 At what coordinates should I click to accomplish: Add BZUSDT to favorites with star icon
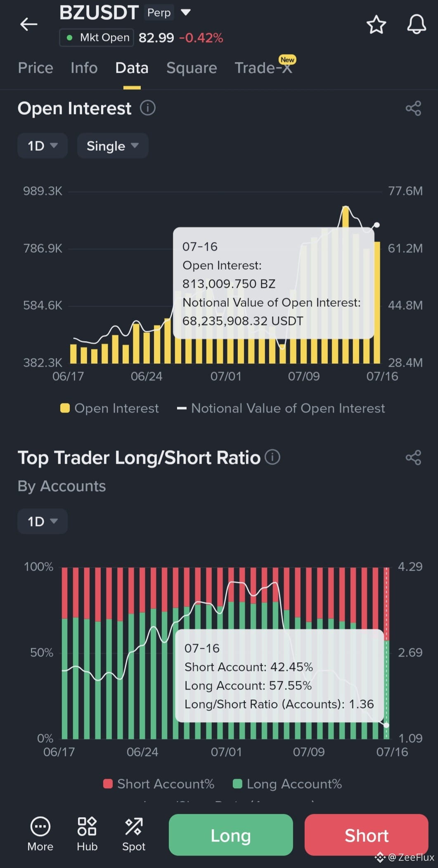coord(376,24)
